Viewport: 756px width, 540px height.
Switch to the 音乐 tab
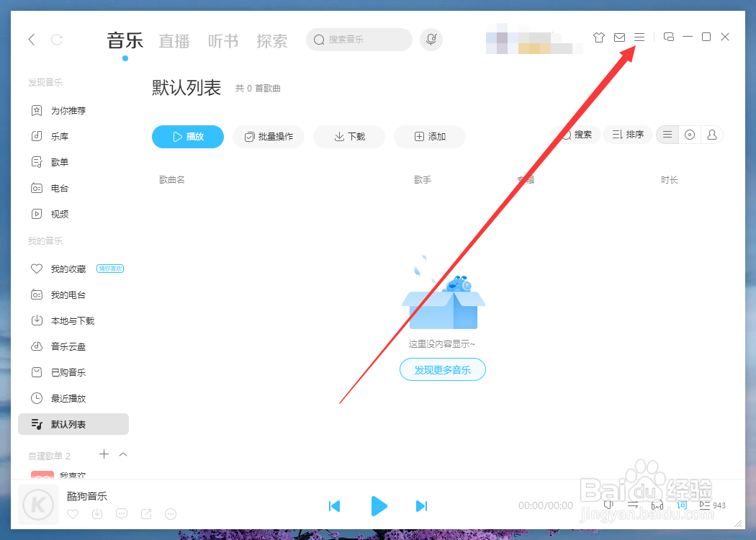tap(125, 40)
